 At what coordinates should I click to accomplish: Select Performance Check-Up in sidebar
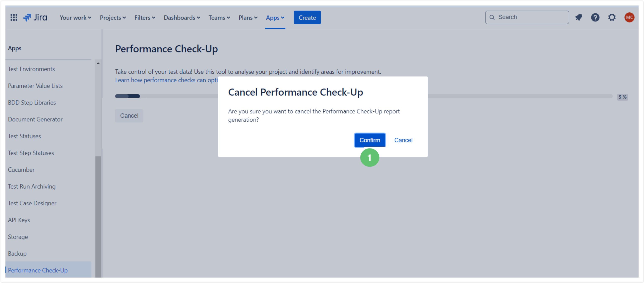(48, 270)
